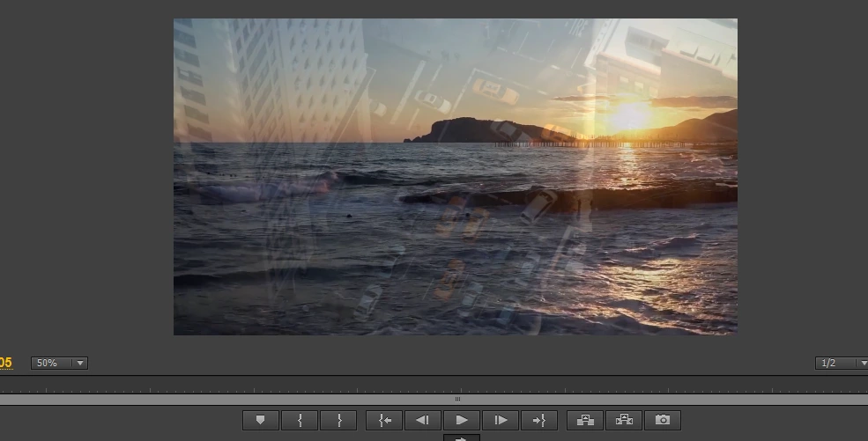The image size is (868, 441).
Task: Click the Lift button
Action: pyautogui.click(x=584, y=421)
